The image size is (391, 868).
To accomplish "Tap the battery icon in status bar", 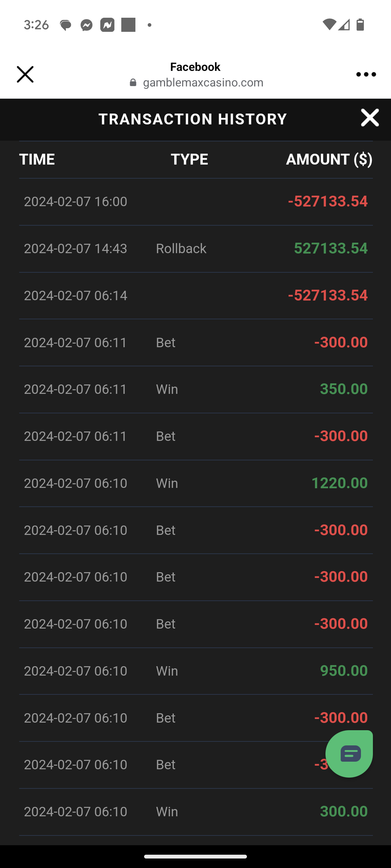I will tap(360, 25).
